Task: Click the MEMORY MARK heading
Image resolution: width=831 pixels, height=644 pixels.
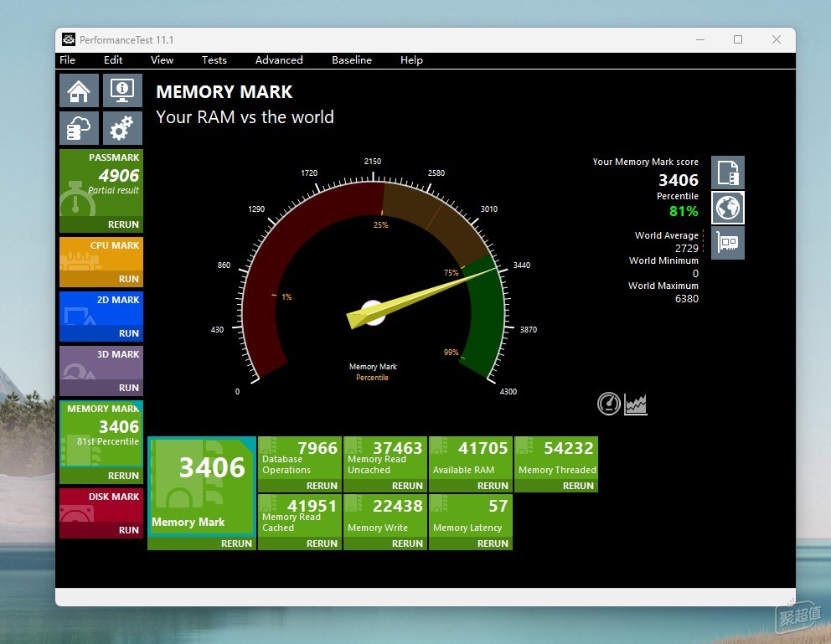Action: 225,92
